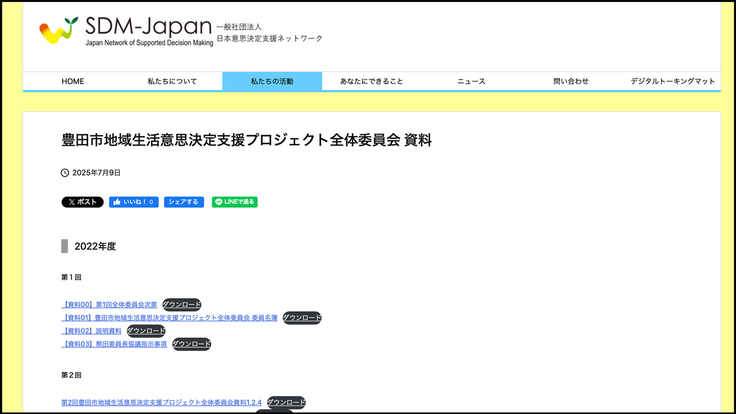Image resolution: width=736 pixels, height=414 pixels.
Task: Share the page via X ポスト button
Action: tap(82, 202)
